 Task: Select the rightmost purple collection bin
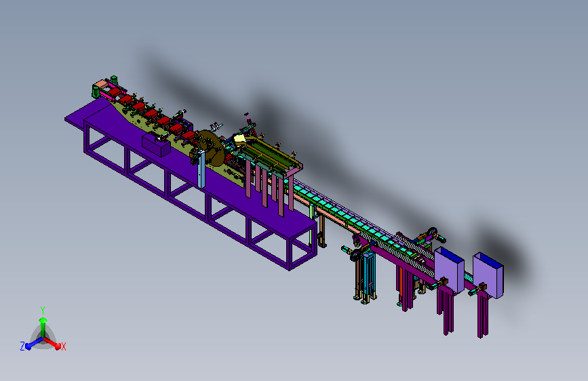tap(488, 275)
